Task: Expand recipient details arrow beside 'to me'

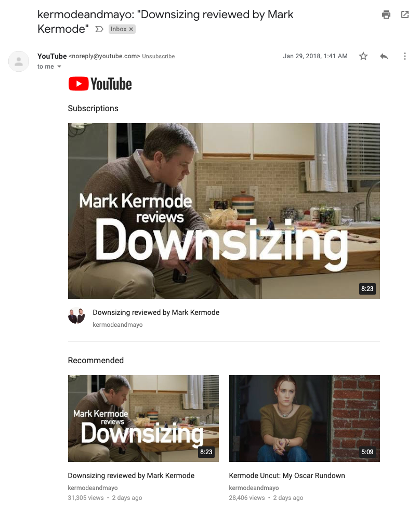Action: tap(59, 67)
